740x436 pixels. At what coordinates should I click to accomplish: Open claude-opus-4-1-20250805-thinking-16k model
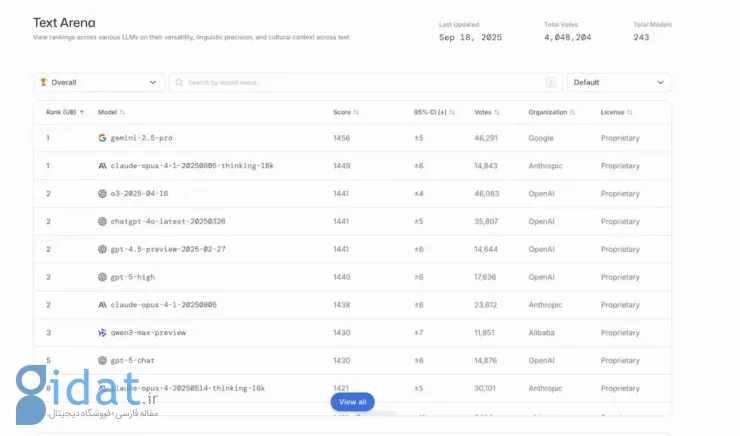point(192,166)
